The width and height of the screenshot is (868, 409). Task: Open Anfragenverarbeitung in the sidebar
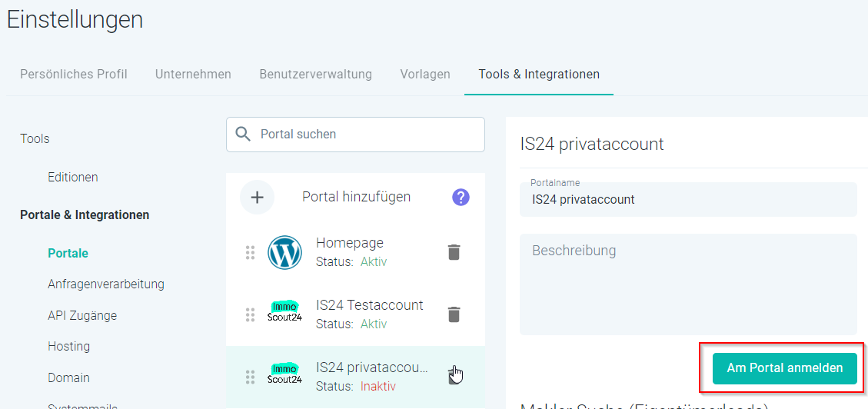106,284
